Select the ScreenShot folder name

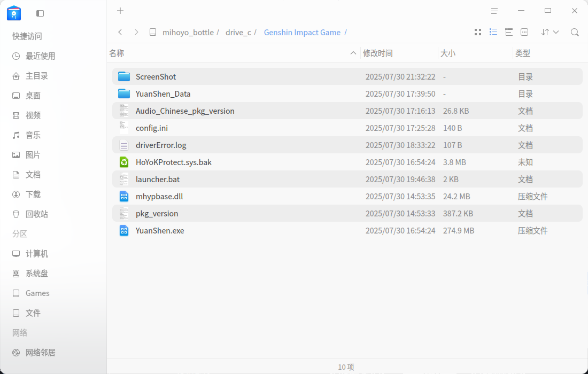coord(156,77)
